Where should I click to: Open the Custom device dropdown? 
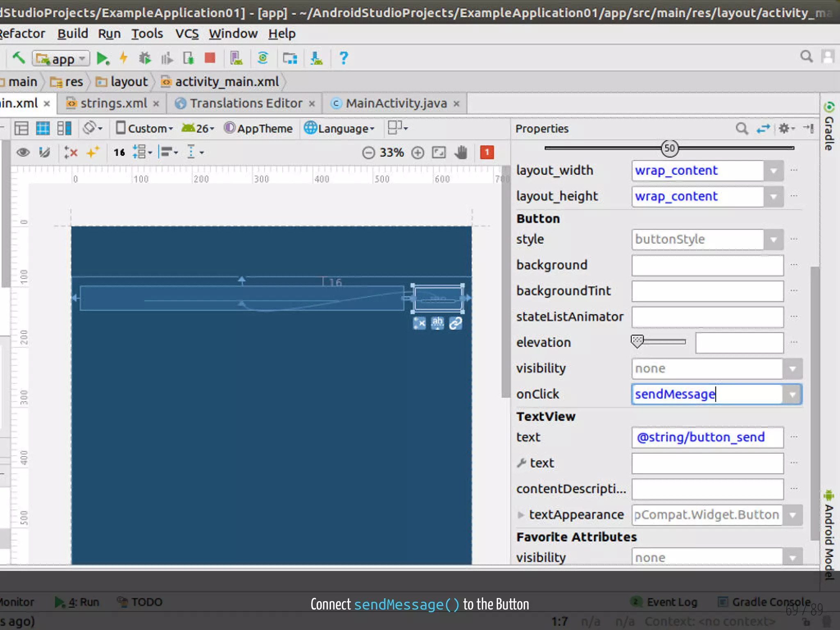(144, 128)
